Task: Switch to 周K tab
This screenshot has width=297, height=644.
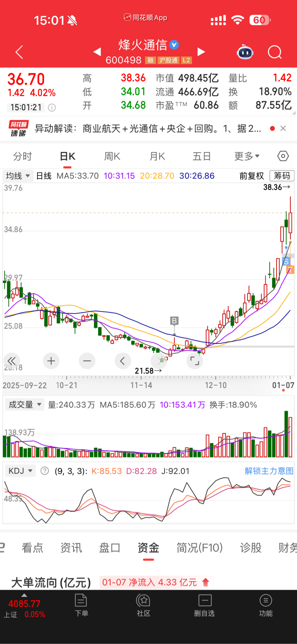Action: (112, 156)
